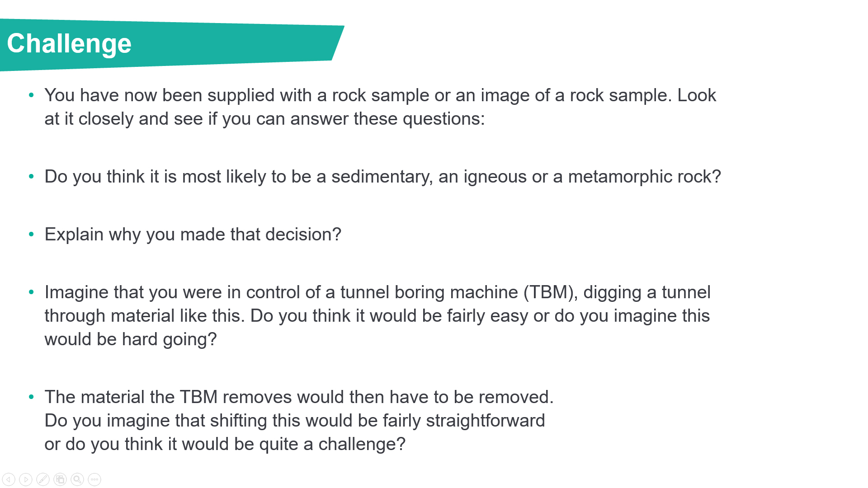This screenshot has width=868, height=488.
Task: Click the Challenge slide title
Action: tap(69, 44)
